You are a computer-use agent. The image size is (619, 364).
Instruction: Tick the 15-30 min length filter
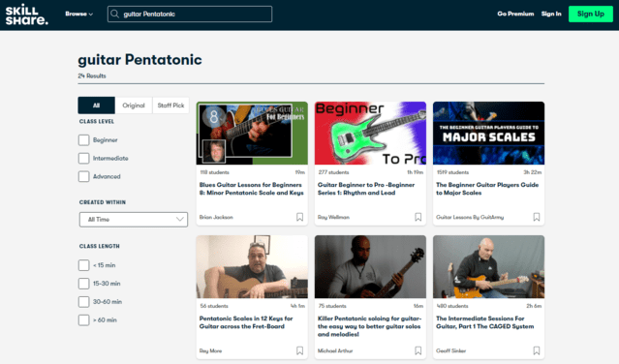(83, 283)
